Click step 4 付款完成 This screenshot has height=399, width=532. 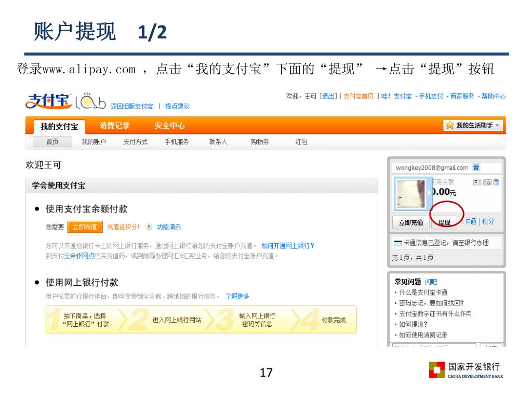[x=334, y=320]
